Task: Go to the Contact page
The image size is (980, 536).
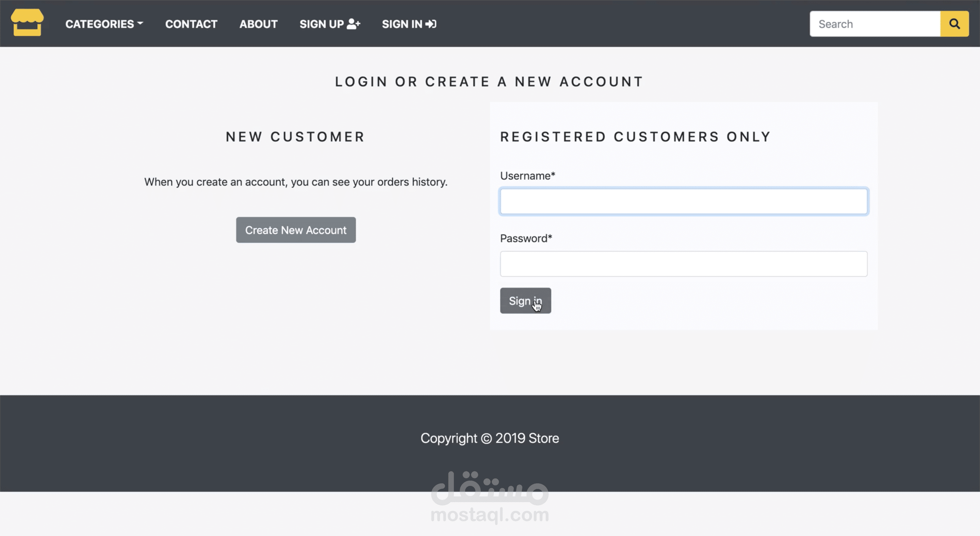Action: [x=191, y=24]
